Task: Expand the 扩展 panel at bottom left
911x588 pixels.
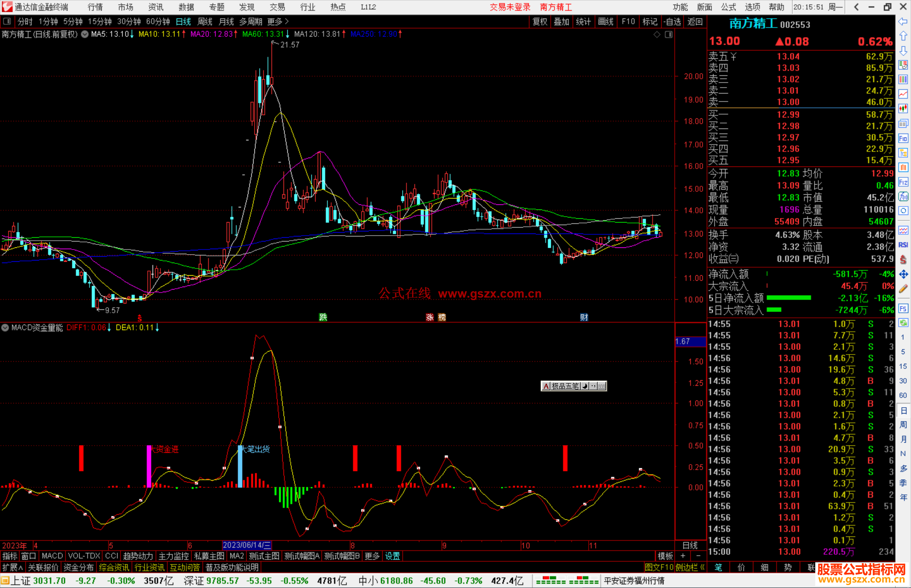Action: 12,567
